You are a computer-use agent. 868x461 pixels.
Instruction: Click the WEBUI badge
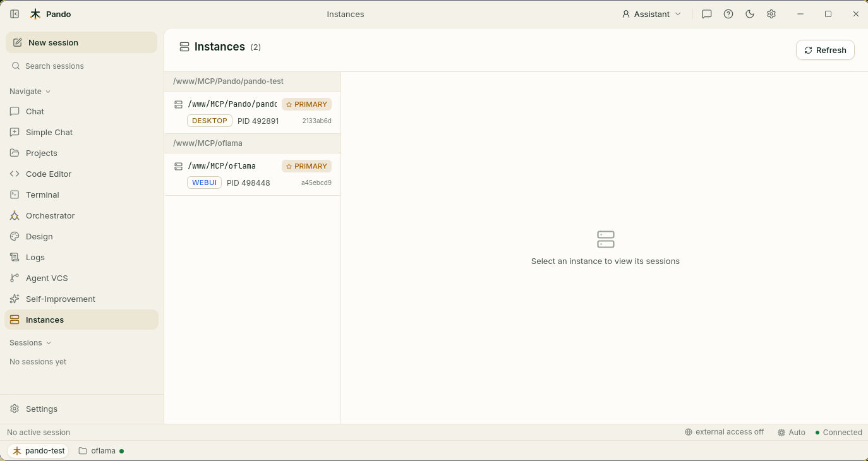pos(204,183)
